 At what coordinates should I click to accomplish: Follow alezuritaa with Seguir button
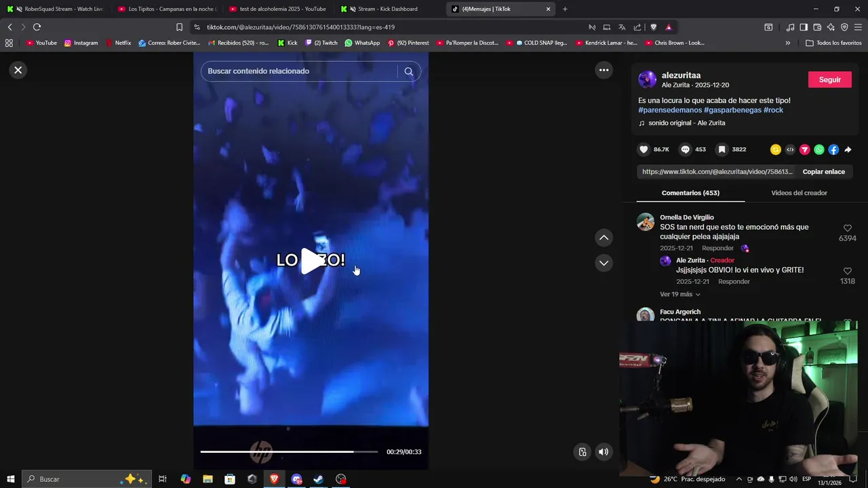pyautogui.click(x=829, y=79)
